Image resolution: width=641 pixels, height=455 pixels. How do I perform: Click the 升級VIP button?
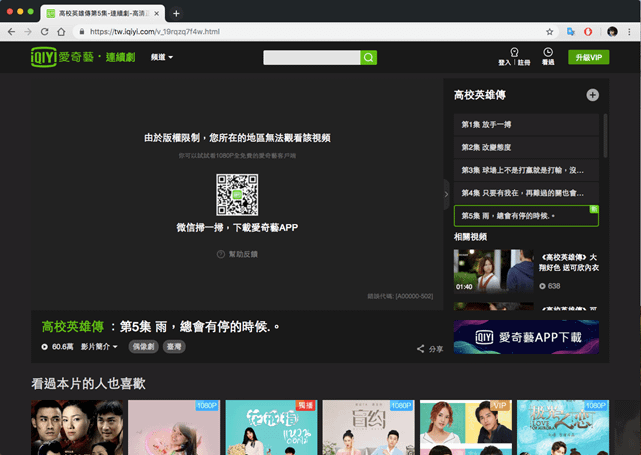click(x=589, y=57)
